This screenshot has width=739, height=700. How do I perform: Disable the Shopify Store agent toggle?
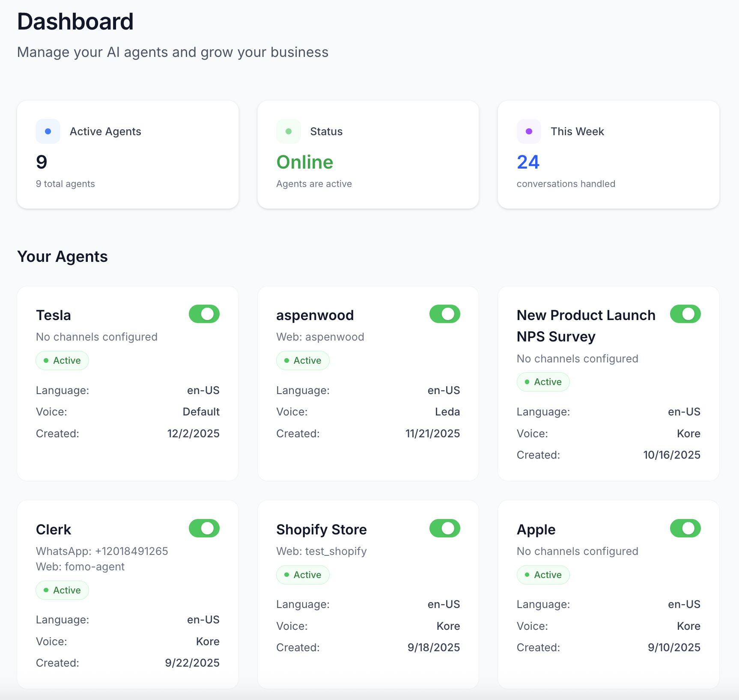pos(444,528)
